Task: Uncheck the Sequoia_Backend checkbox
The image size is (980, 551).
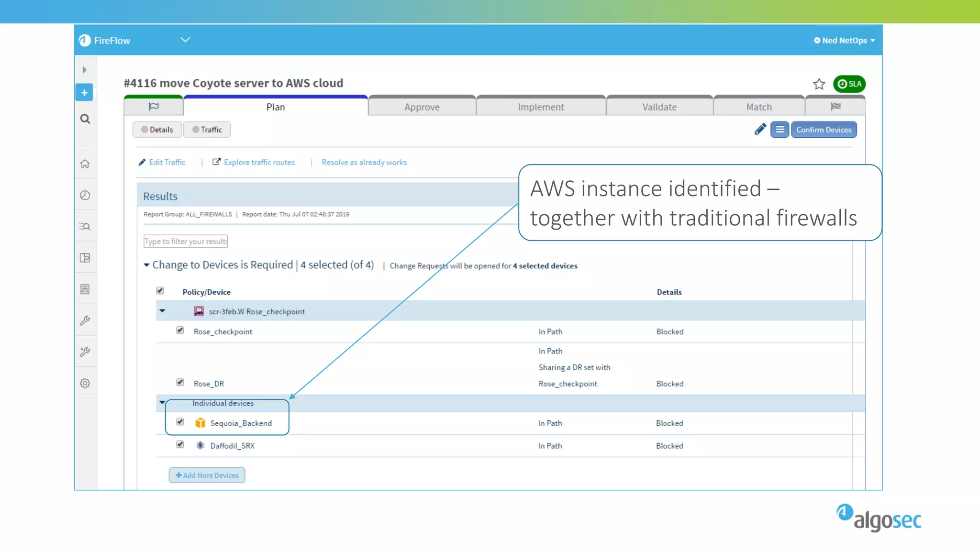Action: pyautogui.click(x=180, y=422)
